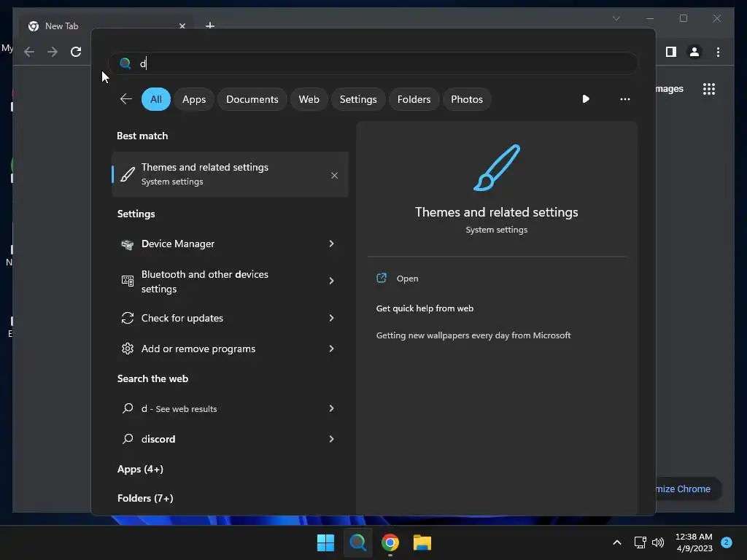Image resolution: width=747 pixels, height=560 pixels.
Task: Click Chrome's back navigation arrow
Action: [x=29, y=52]
